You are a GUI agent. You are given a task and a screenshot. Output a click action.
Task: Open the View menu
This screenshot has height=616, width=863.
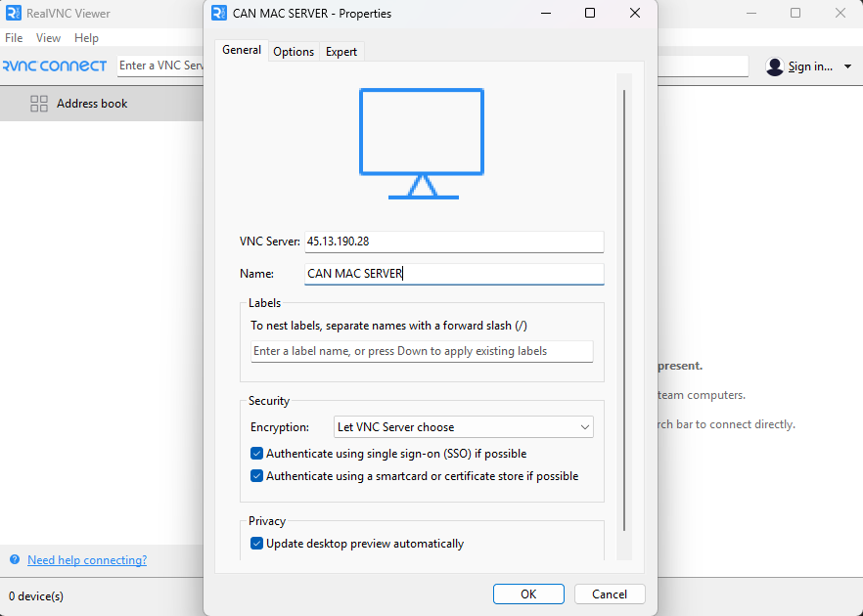pos(48,38)
